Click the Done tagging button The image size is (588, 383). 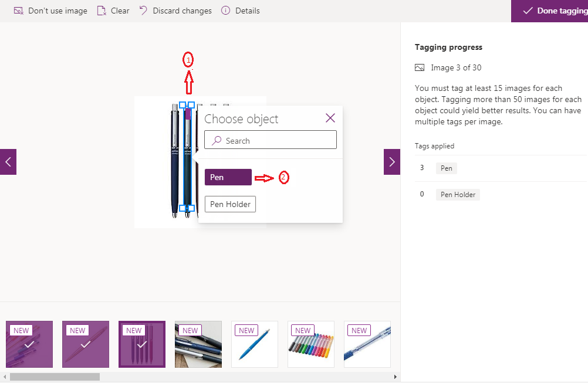coord(549,11)
